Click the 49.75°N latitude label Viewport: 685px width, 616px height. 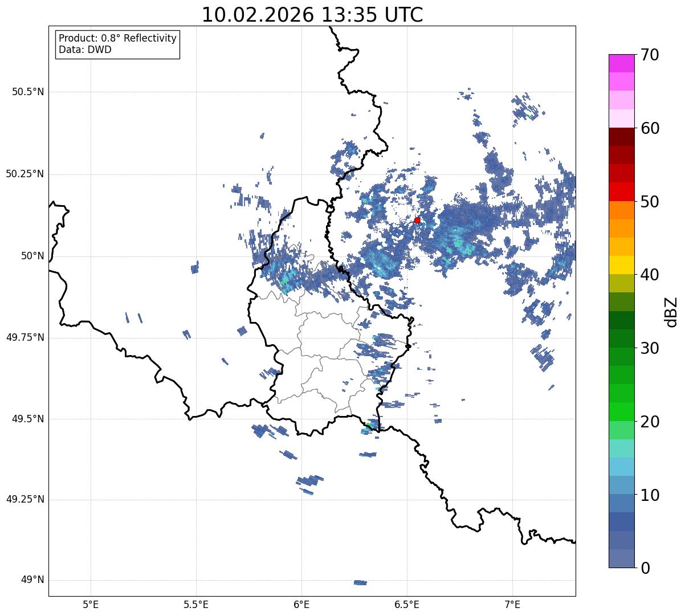click(25, 337)
